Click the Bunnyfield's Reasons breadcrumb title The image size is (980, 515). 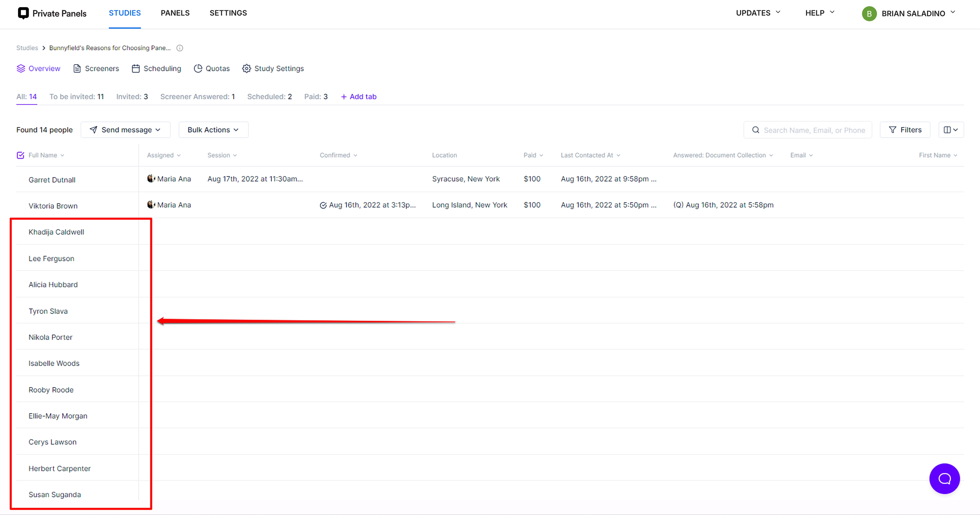tap(110, 48)
